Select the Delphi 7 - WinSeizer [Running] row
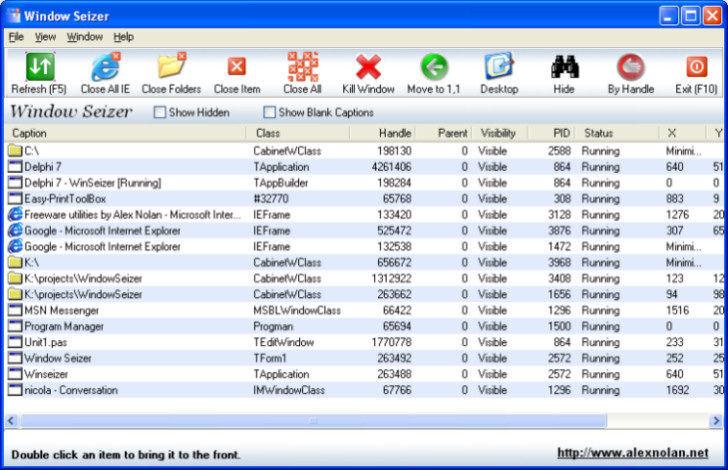Screen dimensions: 728x470 coord(364,183)
